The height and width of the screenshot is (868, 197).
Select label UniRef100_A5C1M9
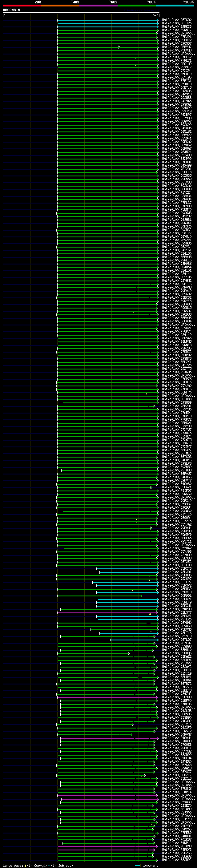click(177, 64)
